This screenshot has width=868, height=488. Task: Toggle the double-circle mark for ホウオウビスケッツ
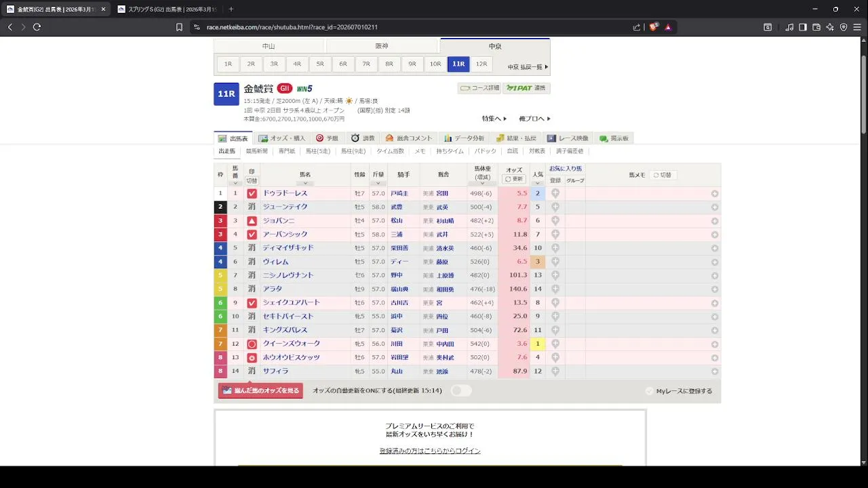pos(252,358)
